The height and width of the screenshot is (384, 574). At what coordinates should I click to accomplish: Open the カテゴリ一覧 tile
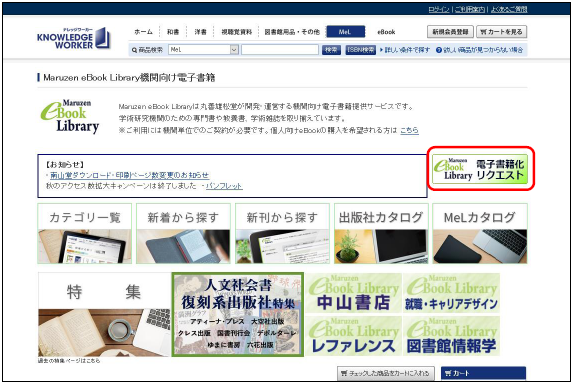pyautogui.click(x=85, y=234)
